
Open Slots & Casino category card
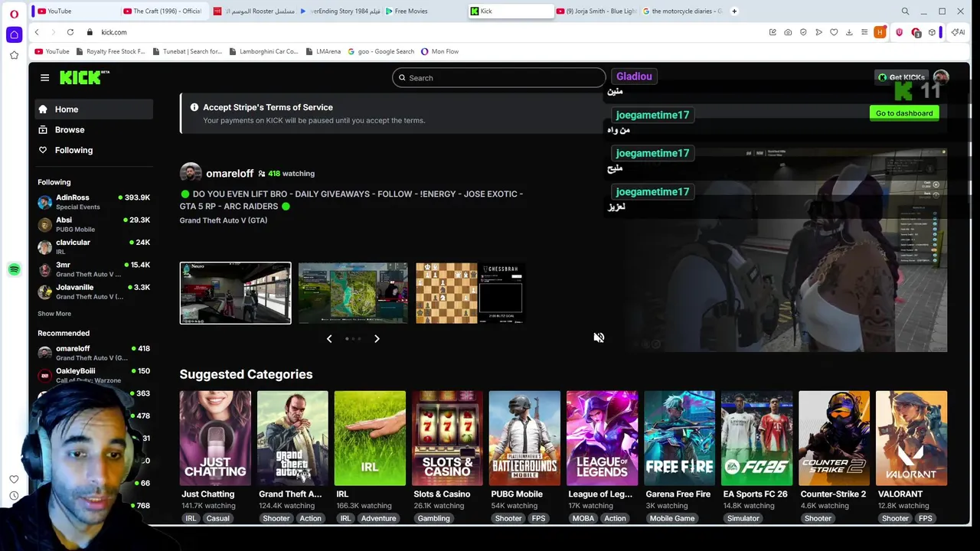pyautogui.click(x=447, y=439)
